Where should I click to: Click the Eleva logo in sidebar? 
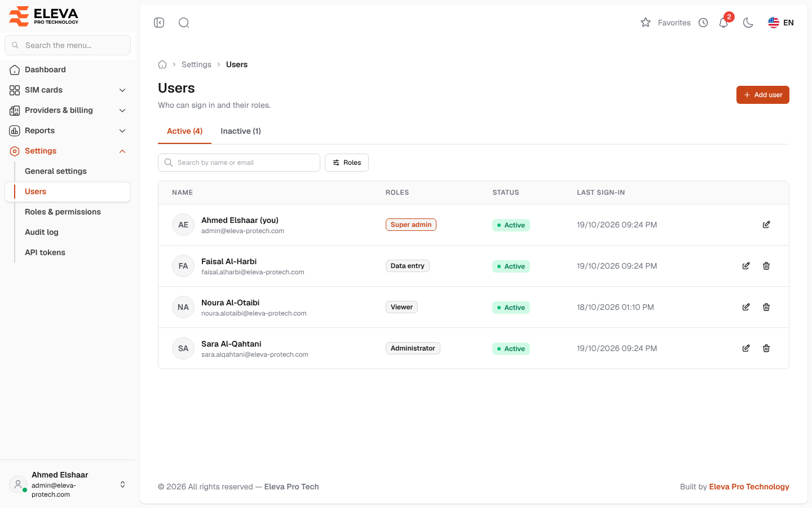point(44,16)
